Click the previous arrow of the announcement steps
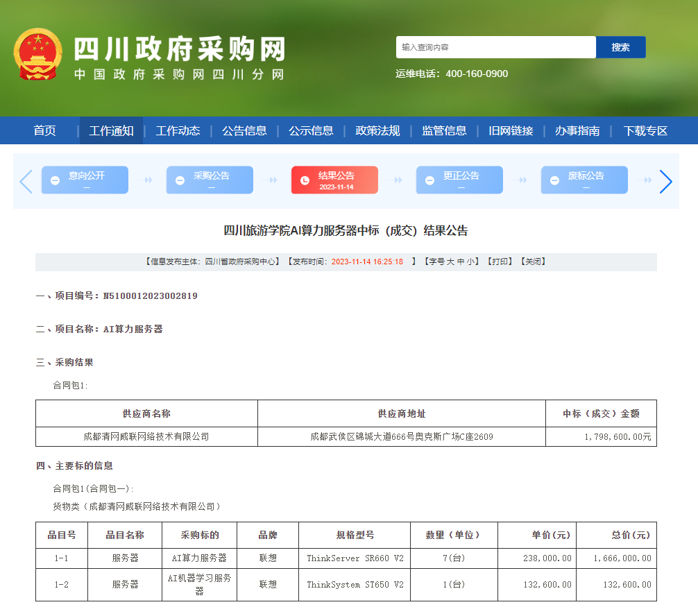The width and height of the screenshot is (698, 616). point(26,182)
